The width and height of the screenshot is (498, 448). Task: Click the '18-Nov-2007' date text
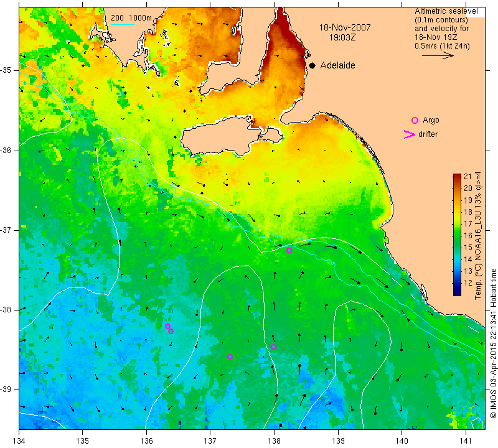pos(345,27)
